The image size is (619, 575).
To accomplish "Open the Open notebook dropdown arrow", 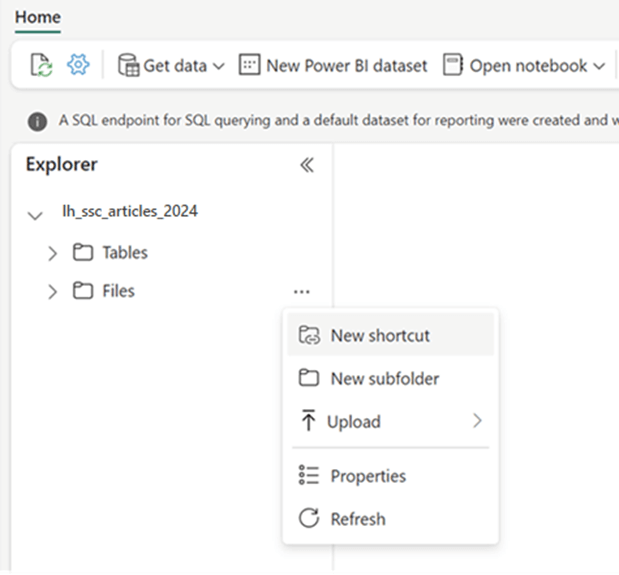I will pos(599,67).
